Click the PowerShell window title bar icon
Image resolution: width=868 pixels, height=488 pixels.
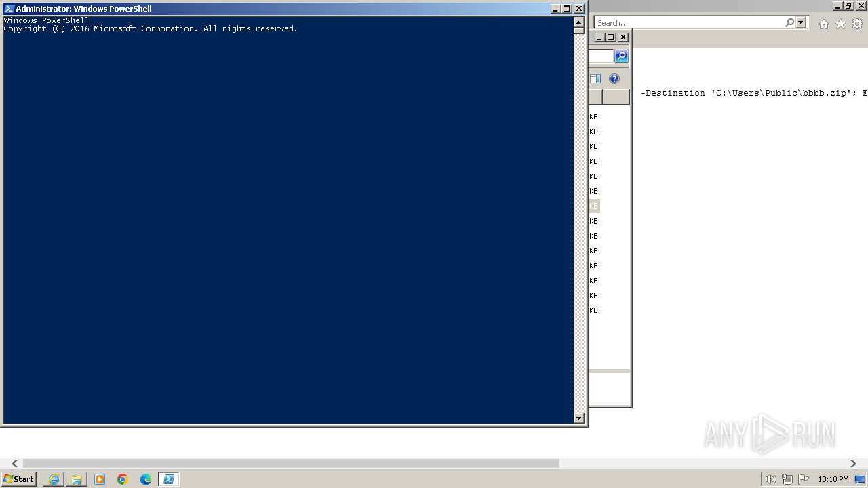[9, 9]
